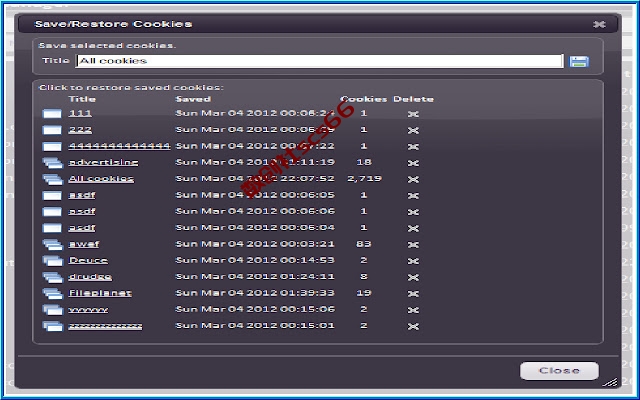Delete the drudge saved set
This screenshot has height=400, width=640.
413,277
